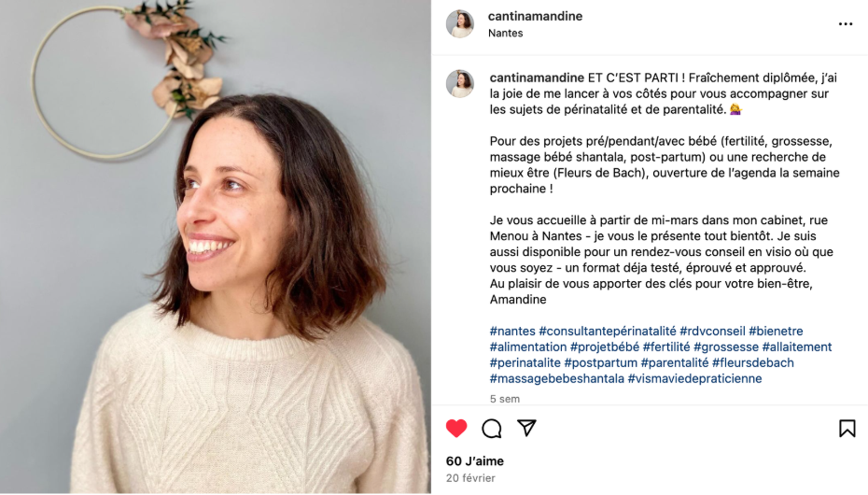The image size is (868, 495).
Task: Open the #vismaviedepraticienne hashtag
Action: pos(694,379)
